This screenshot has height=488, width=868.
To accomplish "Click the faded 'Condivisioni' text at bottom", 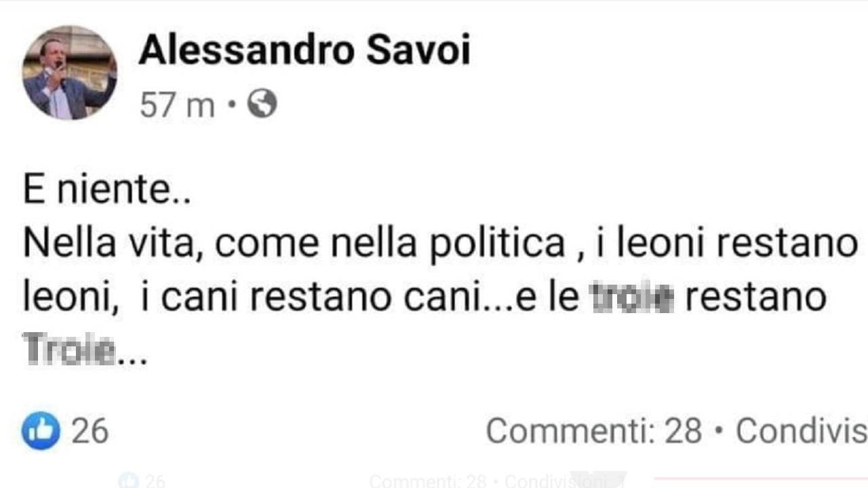I will (555, 481).
